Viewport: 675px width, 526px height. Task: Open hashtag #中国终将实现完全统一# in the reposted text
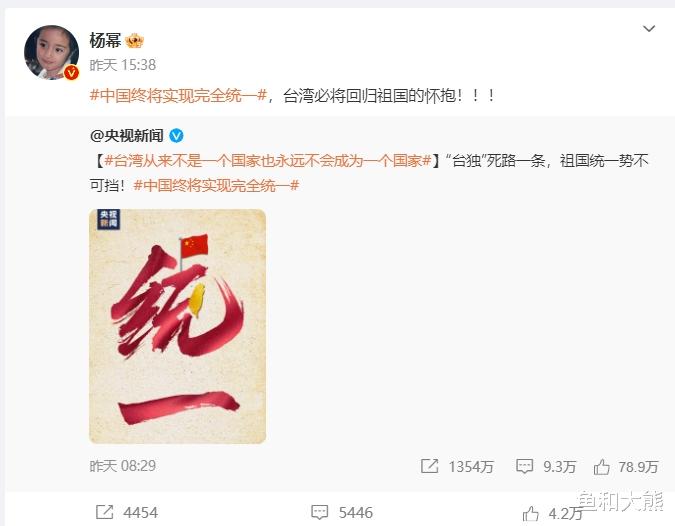pyautogui.click(x=216, y=186)
